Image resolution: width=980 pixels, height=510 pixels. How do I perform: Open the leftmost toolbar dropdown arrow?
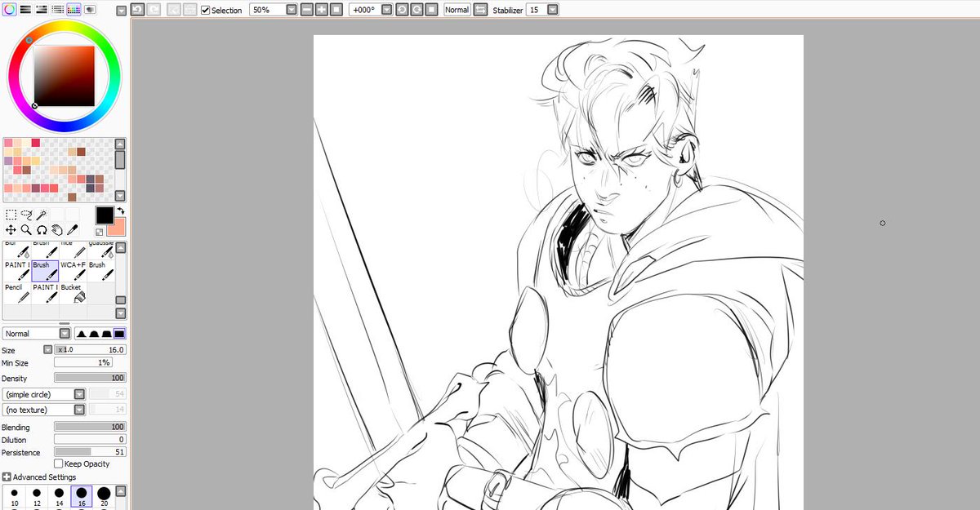tap(121, 11)
